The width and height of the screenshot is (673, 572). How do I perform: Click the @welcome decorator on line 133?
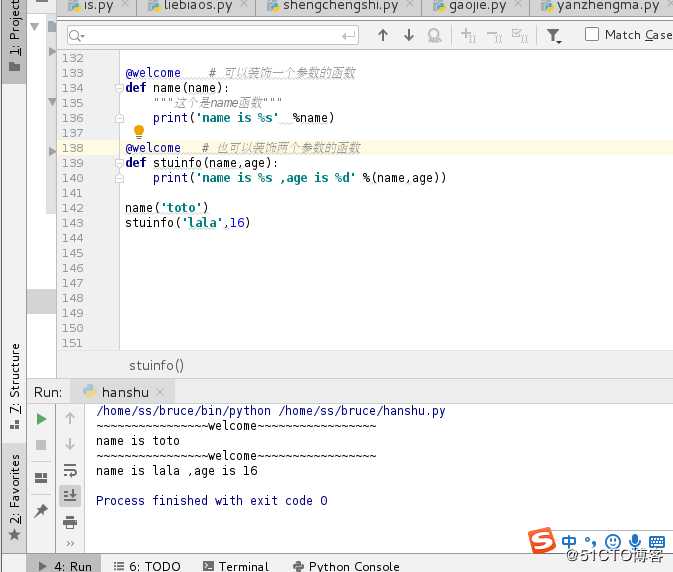153,73
